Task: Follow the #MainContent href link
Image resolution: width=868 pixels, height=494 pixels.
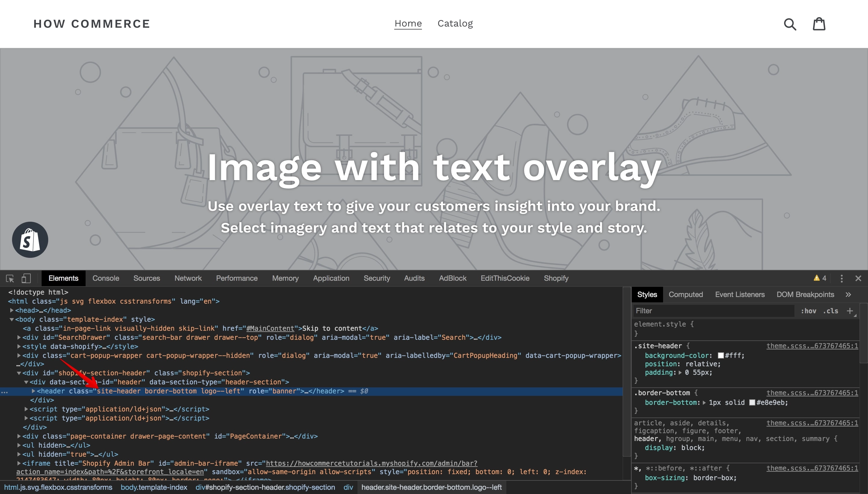Action: point(270,328)
